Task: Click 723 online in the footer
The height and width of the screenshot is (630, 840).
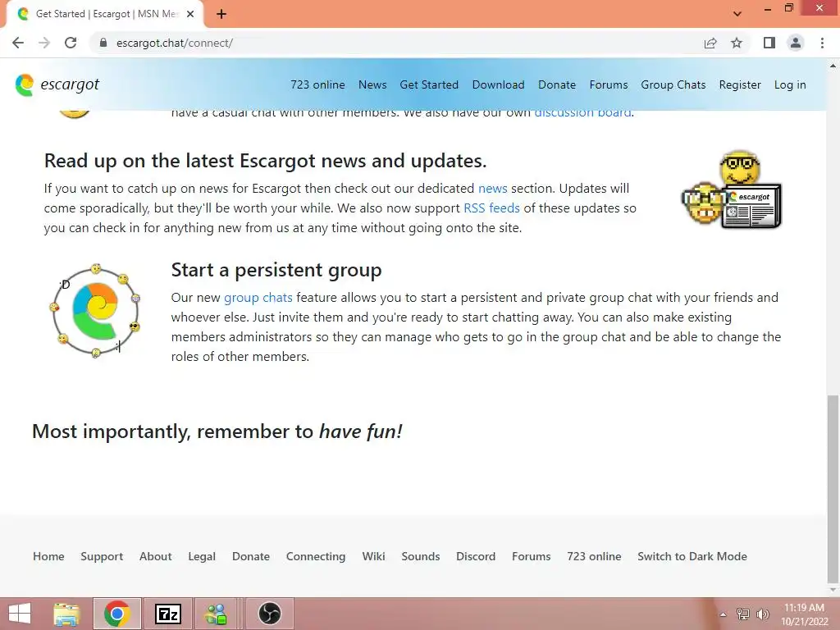Action: 594,556
